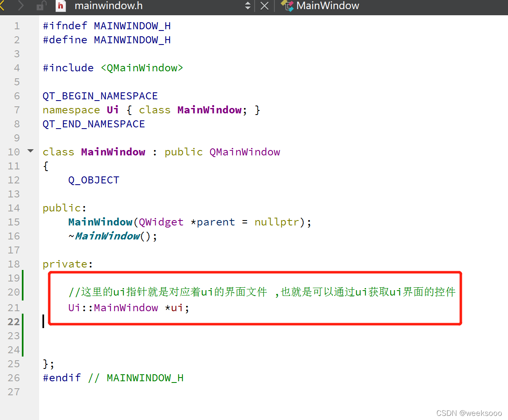This screenshot has height=420, width=508.
Task: Click the 'public:' access specifier
Action: pos(65,208)
